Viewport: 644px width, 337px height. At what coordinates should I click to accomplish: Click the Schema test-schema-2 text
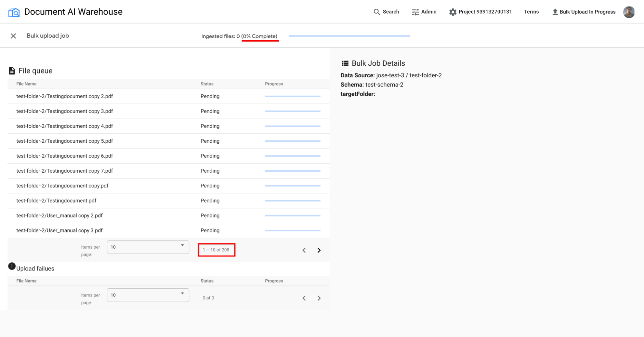(x=372, y=85)
